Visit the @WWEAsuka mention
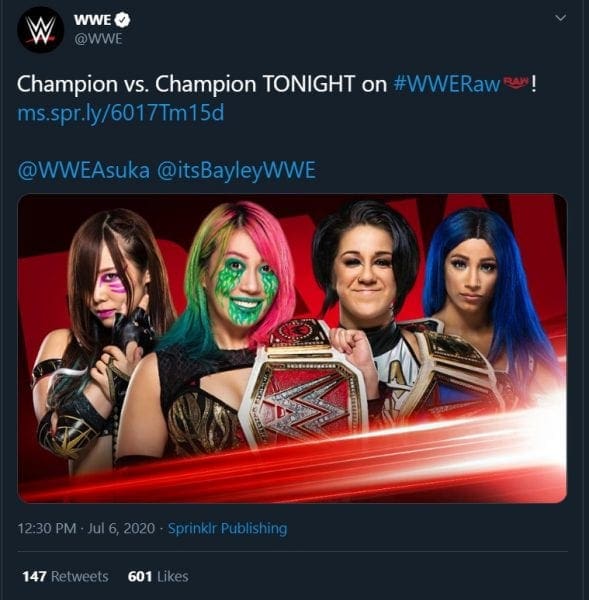 click(x=83, y=170)
